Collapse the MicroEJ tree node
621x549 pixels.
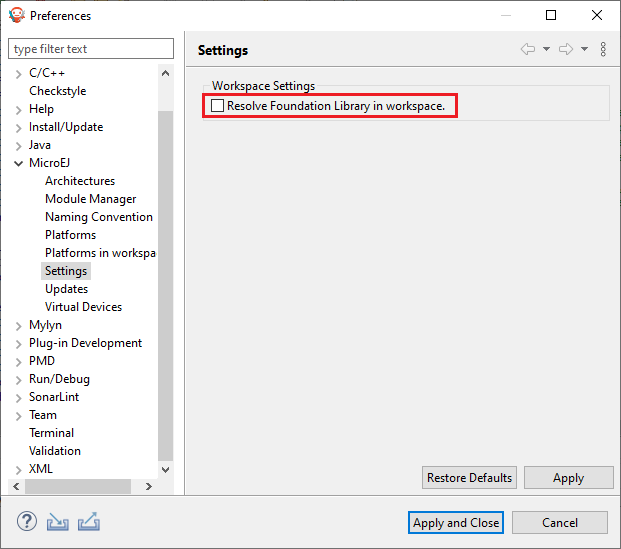click(x=19, y=163)
